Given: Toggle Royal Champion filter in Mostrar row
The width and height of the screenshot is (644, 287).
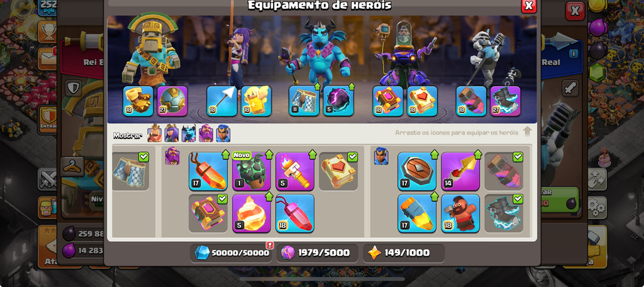Looking at the screenshot, I should pos(223,134).
